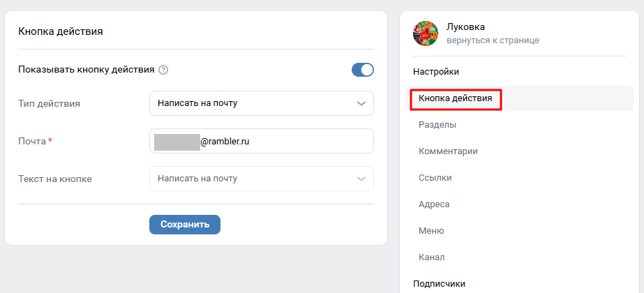Viewport: 644px width, 293px height.
Task: Click the Луковка community avatar
Action: pos(426,33)
